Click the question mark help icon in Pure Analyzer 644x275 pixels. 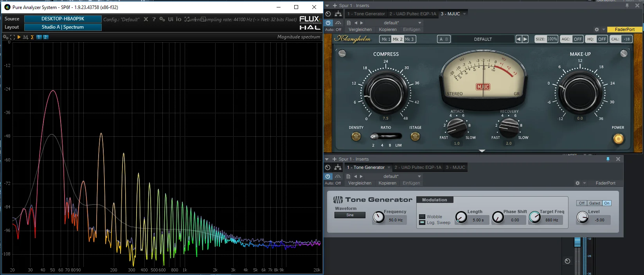[x=154, y=19]
